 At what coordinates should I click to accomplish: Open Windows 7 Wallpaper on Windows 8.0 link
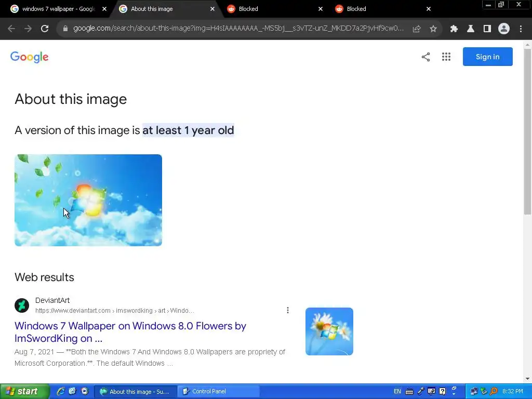pyautogui.click(x=130, y=332)
